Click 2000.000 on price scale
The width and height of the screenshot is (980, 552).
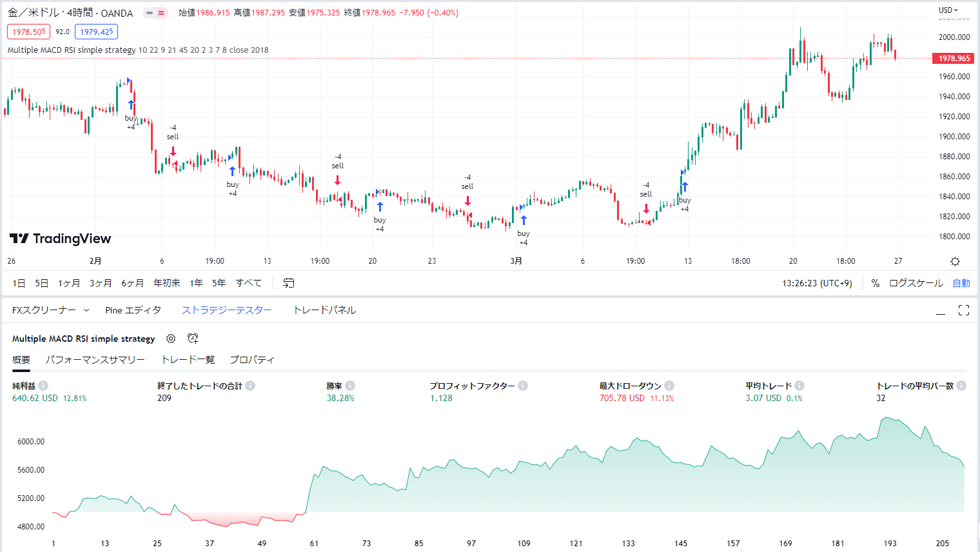[x=954, y=37]
